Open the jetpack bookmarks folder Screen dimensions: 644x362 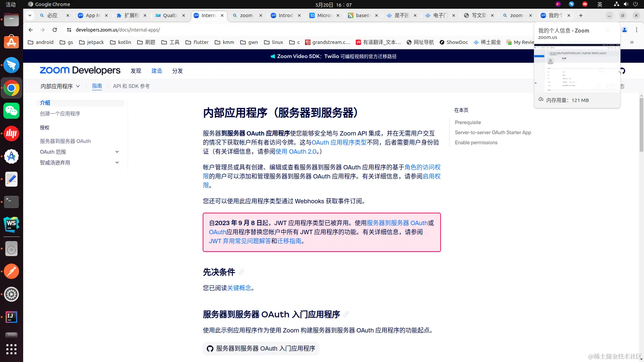coord(92,42)
